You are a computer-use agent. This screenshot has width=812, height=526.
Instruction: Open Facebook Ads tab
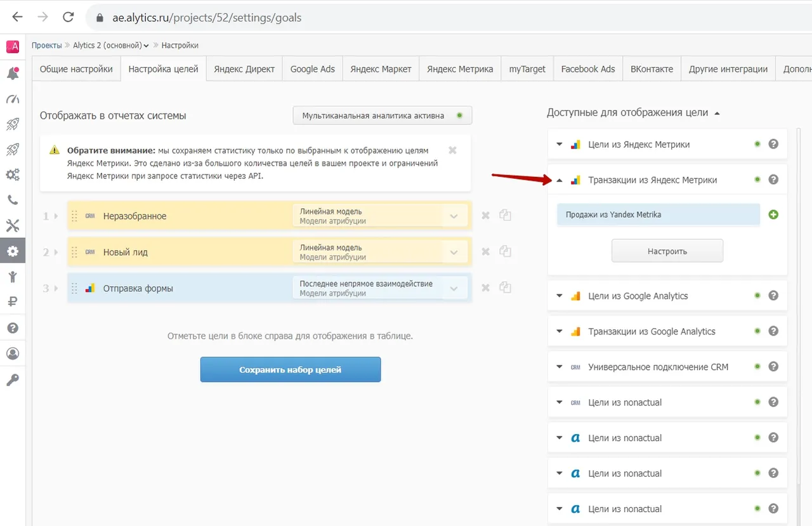tap(588, 69)
